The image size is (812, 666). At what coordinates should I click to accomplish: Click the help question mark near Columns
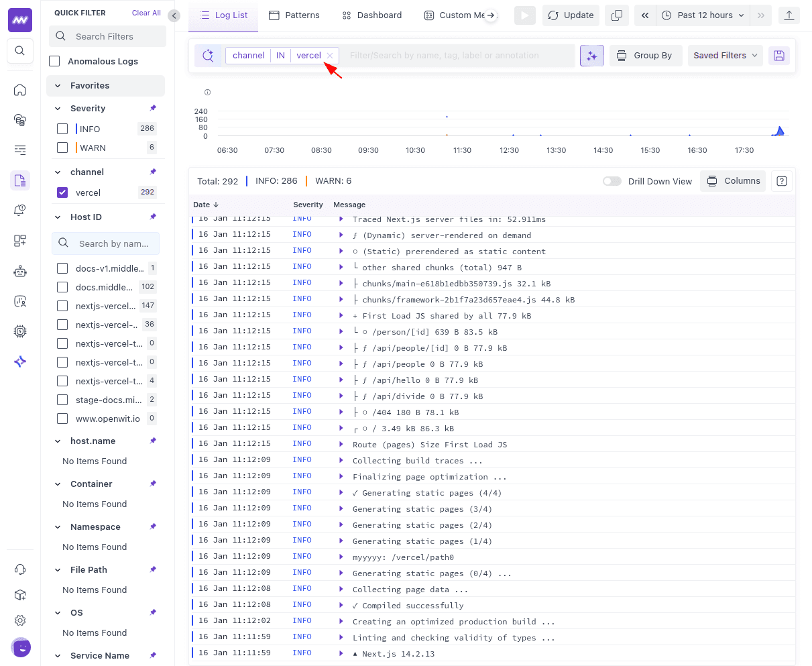click(781, 180)
